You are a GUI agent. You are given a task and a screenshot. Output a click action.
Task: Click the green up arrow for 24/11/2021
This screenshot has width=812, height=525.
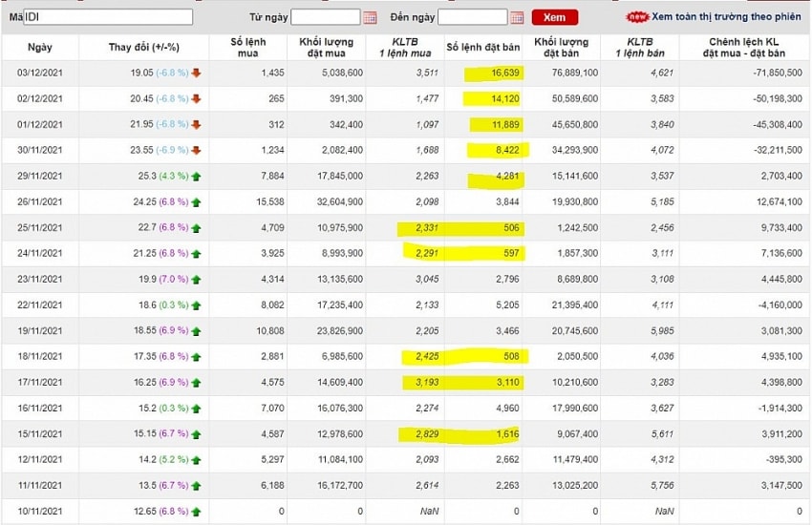pos(196,254)
